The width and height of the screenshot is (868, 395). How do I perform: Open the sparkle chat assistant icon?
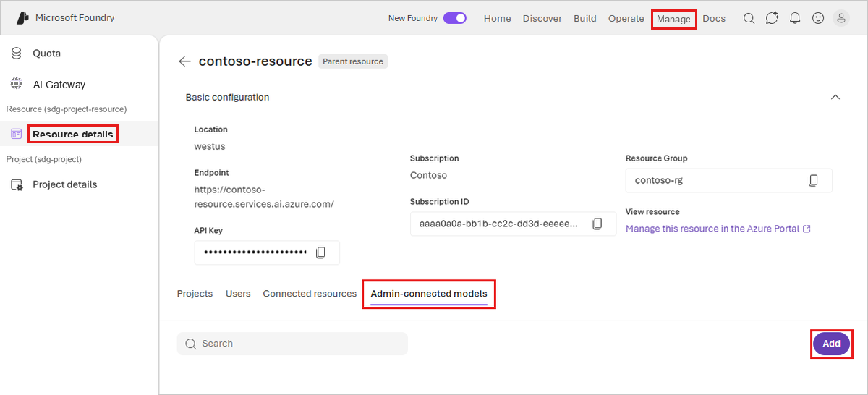[x=772, y=19]
